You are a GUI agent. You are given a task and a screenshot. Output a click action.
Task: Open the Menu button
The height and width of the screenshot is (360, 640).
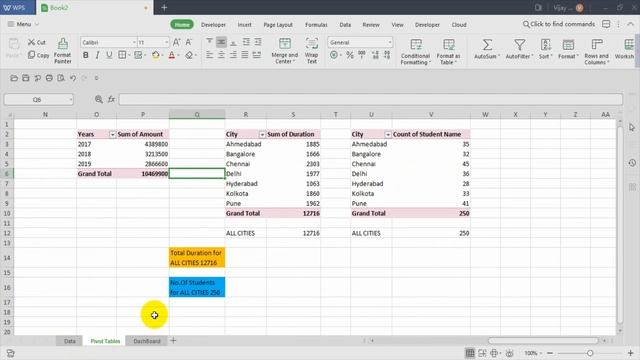pos(23,24)
